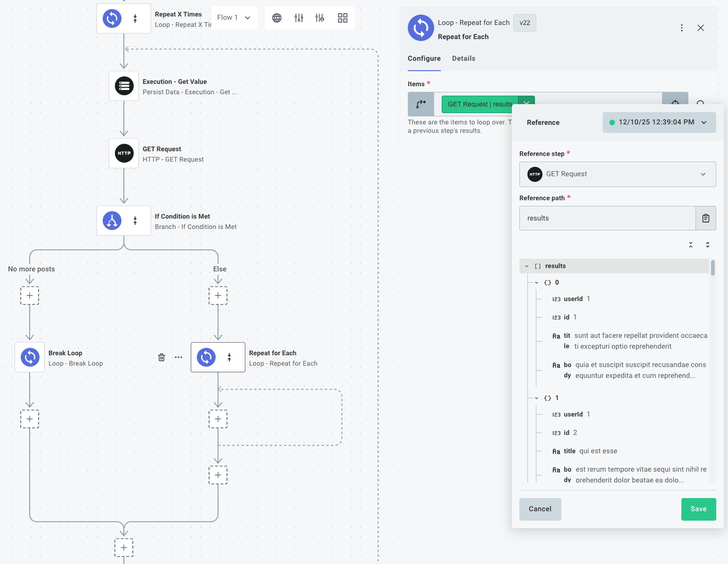
Task: Click the clipboard icon beside Reference path
Action: (706, 218)
